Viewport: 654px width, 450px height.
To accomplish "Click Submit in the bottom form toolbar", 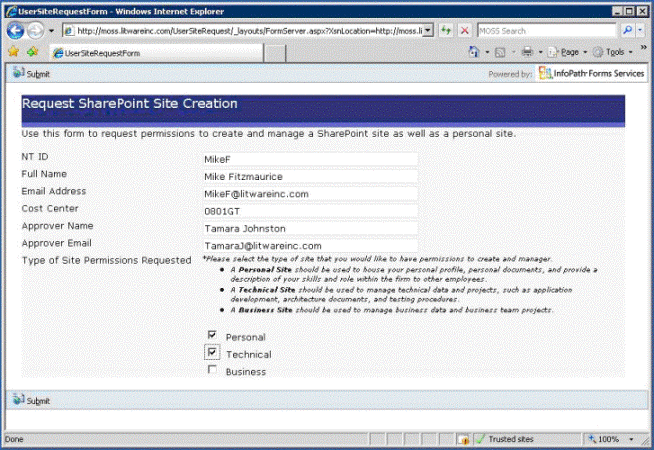I will (31, 400).
